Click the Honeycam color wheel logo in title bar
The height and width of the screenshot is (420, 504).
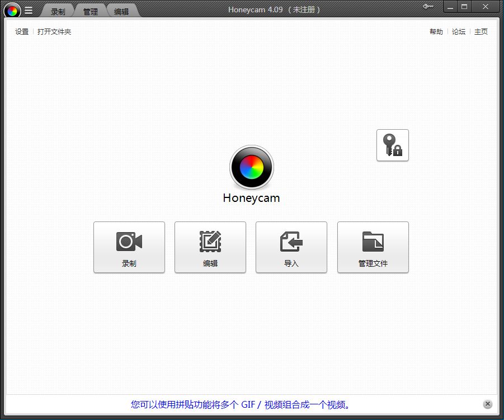[12, 10]
